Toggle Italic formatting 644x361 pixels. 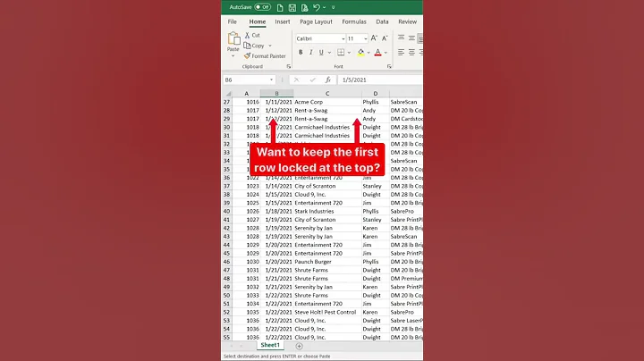point(311,52)
